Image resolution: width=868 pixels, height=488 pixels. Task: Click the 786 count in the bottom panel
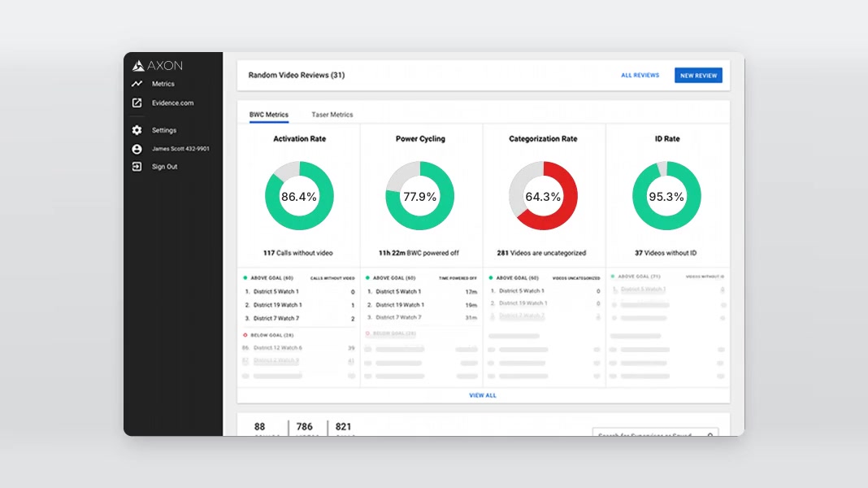click(x=305, y=426)
